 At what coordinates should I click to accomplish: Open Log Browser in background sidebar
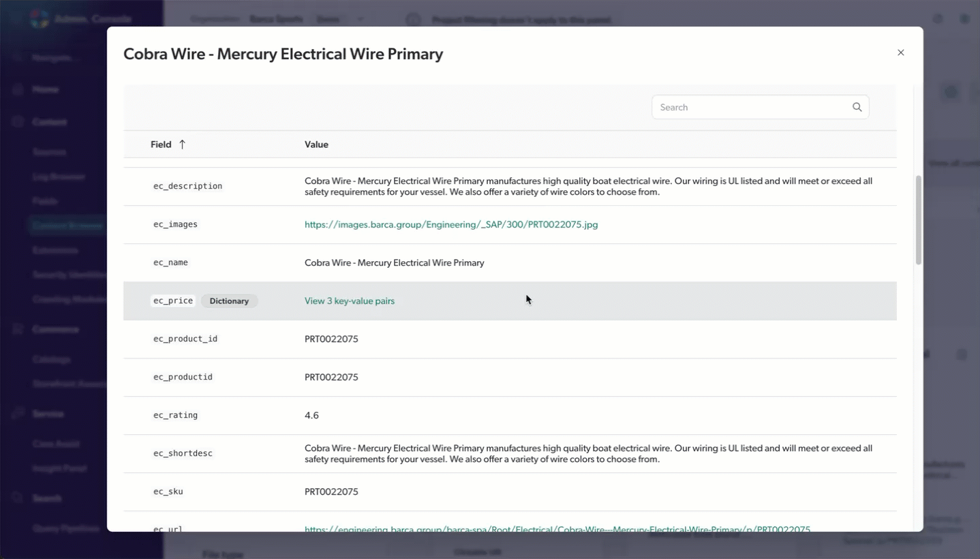coord(59,177)
